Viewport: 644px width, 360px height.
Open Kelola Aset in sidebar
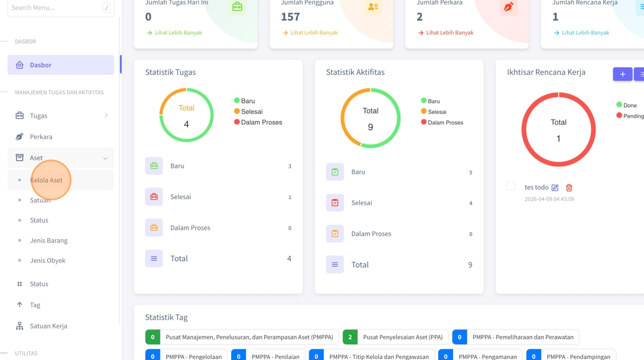point(61,180)
